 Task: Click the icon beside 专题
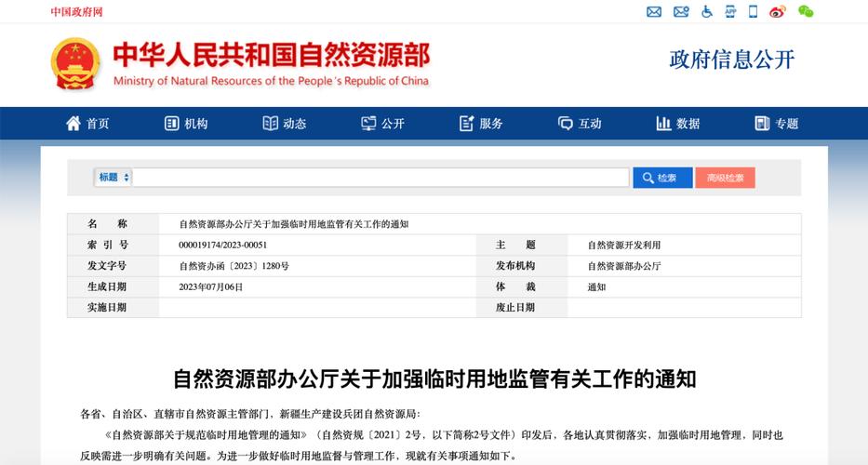point(762,123)
